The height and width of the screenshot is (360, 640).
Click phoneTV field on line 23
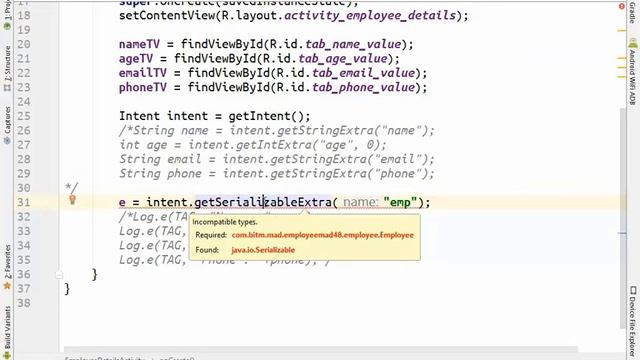142,87
